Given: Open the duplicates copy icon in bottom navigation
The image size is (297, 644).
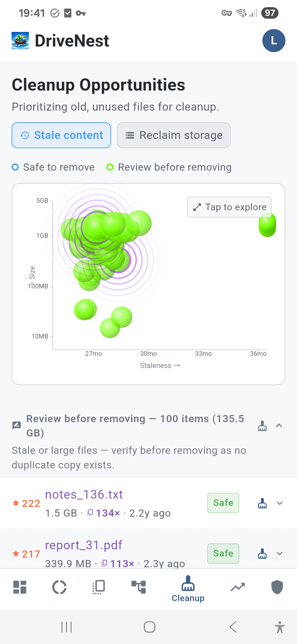Looking at the screenshot, I should pyautogui.click(x=99, y=587).
